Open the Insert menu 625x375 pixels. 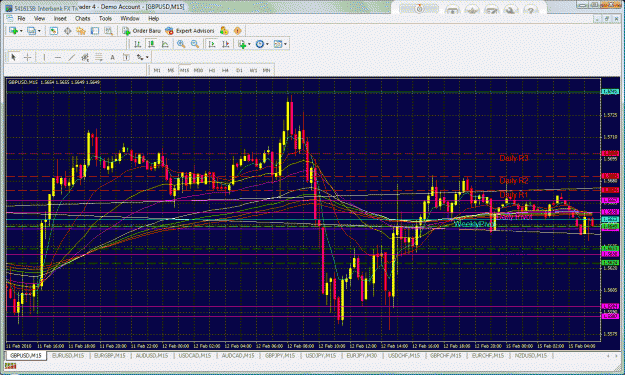tap(60, 18)
